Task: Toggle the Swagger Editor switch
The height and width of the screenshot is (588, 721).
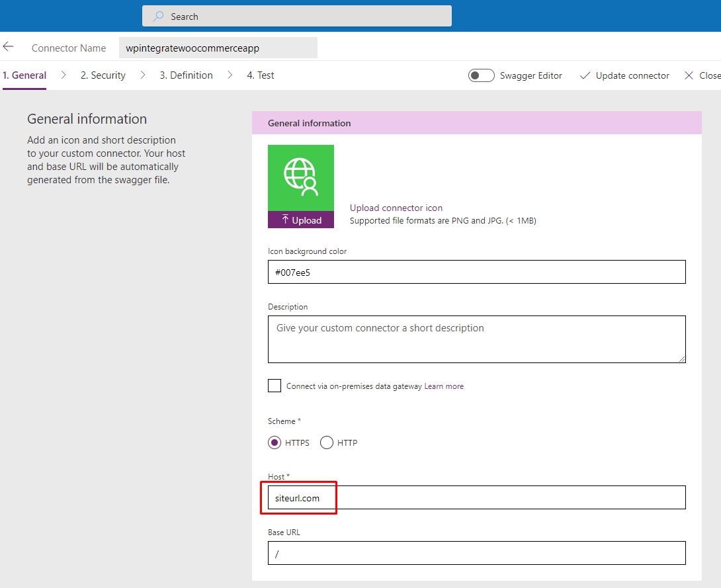Action: point(481,75)
